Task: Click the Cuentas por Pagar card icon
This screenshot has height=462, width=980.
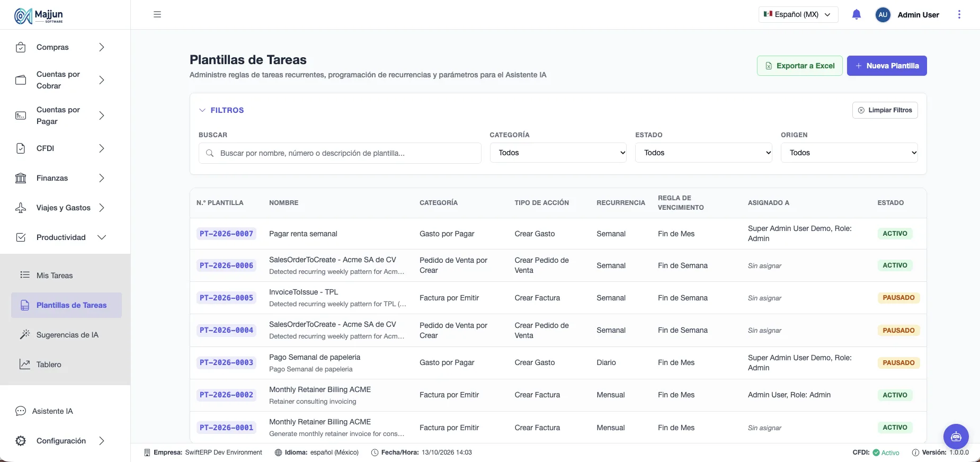Action: [21, 115]
